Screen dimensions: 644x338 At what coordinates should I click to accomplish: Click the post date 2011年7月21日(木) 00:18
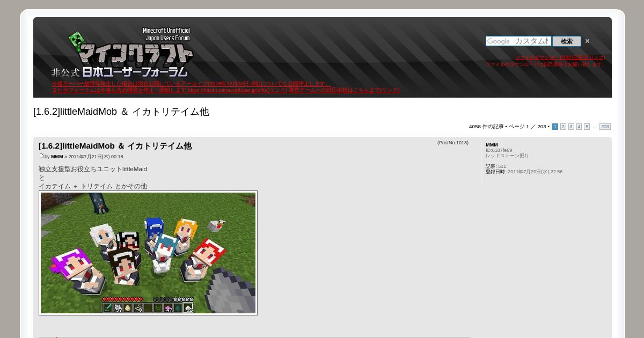96,157
